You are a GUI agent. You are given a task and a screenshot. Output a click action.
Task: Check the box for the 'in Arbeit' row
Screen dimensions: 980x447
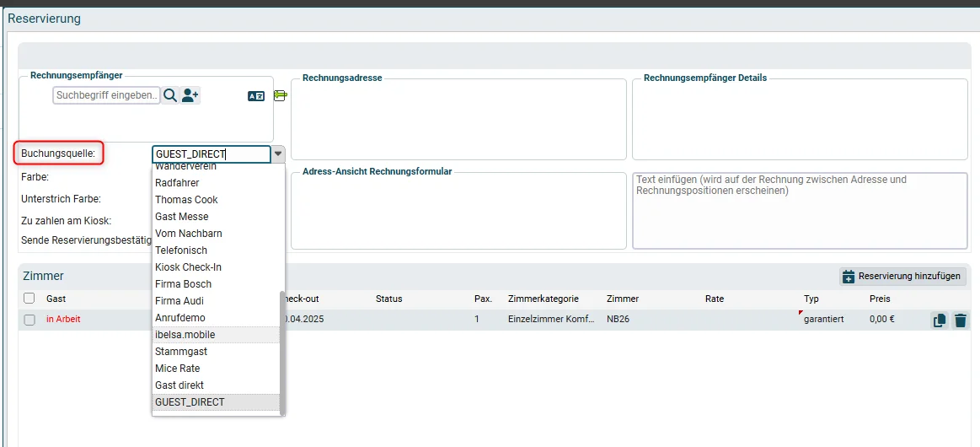pos(29,320)
